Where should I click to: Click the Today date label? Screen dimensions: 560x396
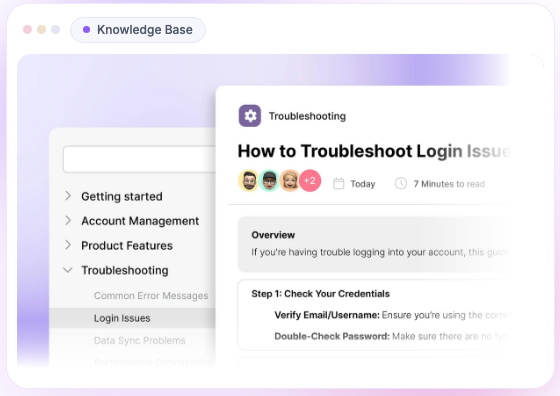(362, 184)
